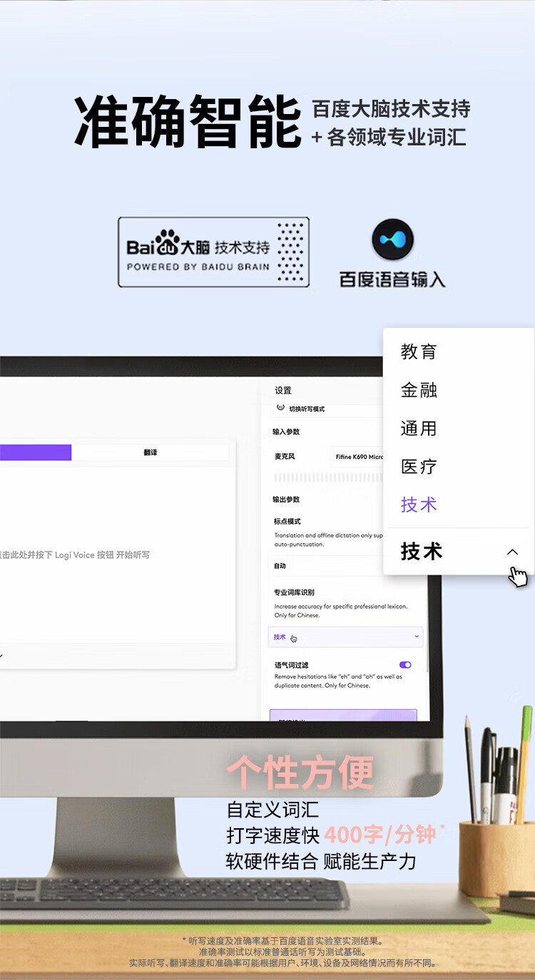Click the 个性方便 heading
535x980 pixels.
pos(300,772)
